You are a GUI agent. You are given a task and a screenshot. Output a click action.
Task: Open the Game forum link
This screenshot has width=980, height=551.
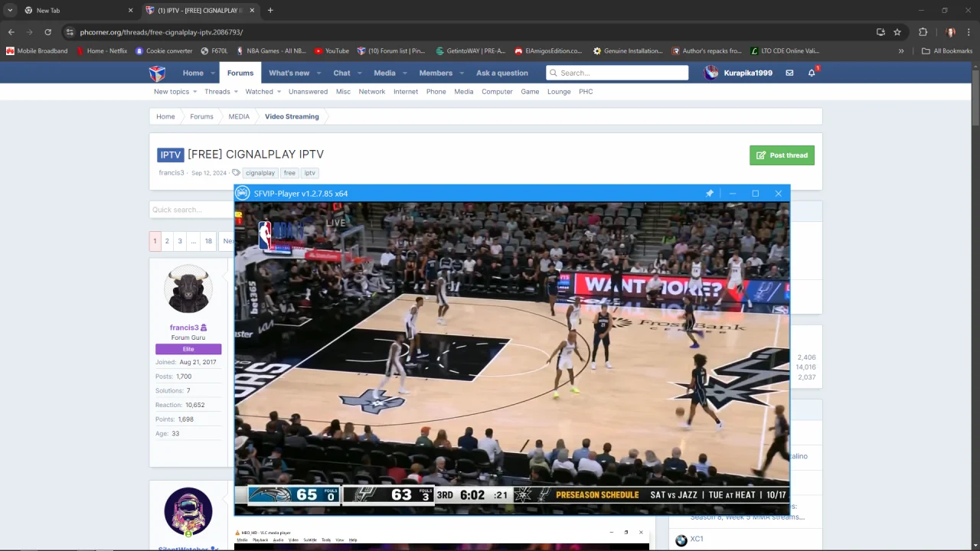[x=530, y=92]
